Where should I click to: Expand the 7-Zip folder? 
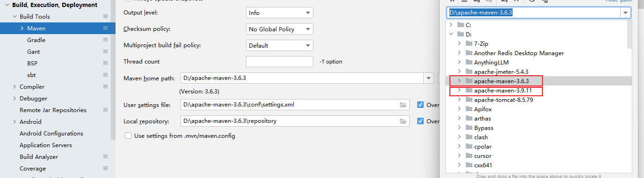[459, 43]
